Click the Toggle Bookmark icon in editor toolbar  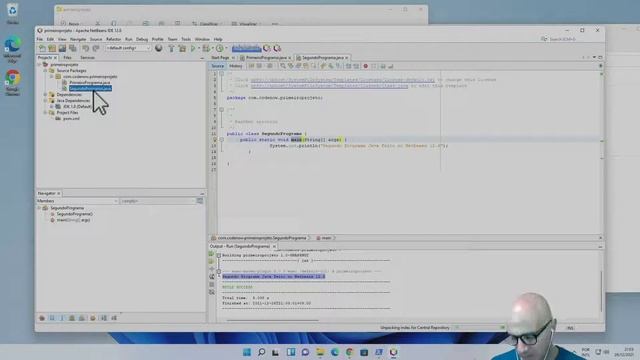click(338, 66)
